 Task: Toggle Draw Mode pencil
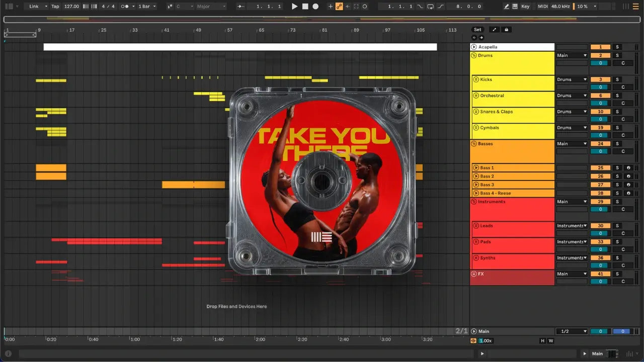click(507, 7)
